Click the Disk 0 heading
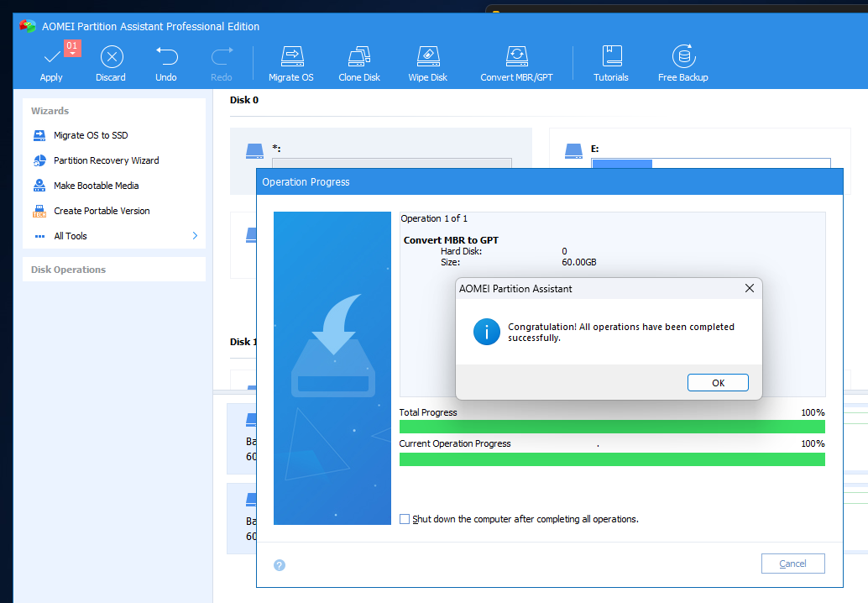This screenshot has width=868, height=603. click(244, 100)
